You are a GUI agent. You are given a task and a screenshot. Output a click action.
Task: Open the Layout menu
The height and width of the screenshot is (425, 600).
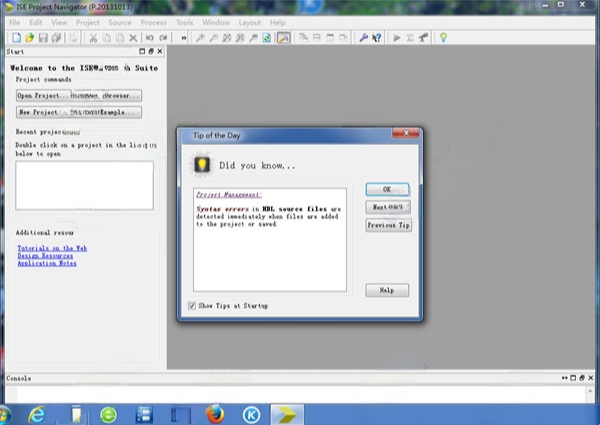(249, 23)
